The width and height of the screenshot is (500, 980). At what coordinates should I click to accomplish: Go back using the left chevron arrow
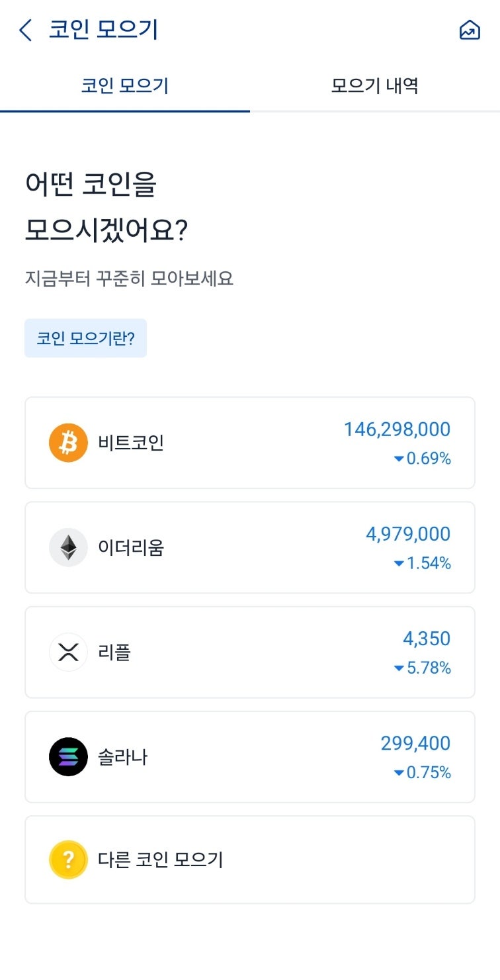25,30
